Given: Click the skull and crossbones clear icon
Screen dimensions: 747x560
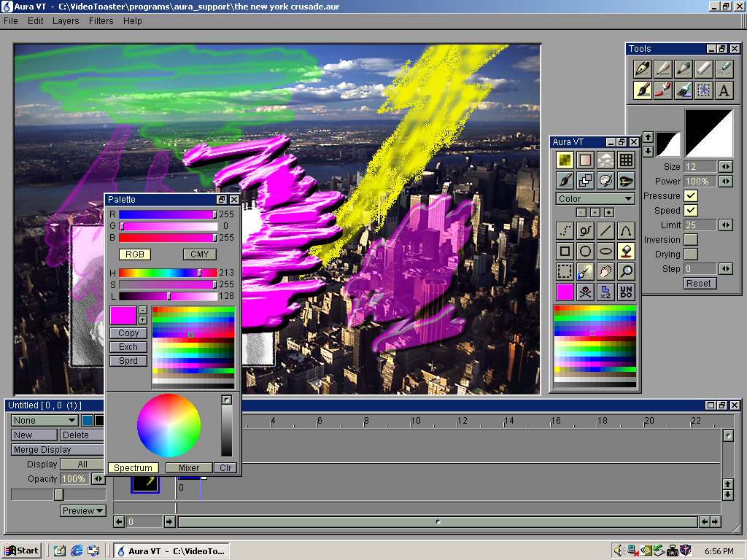Looking at the screenshot, I should tap(586, 292).
